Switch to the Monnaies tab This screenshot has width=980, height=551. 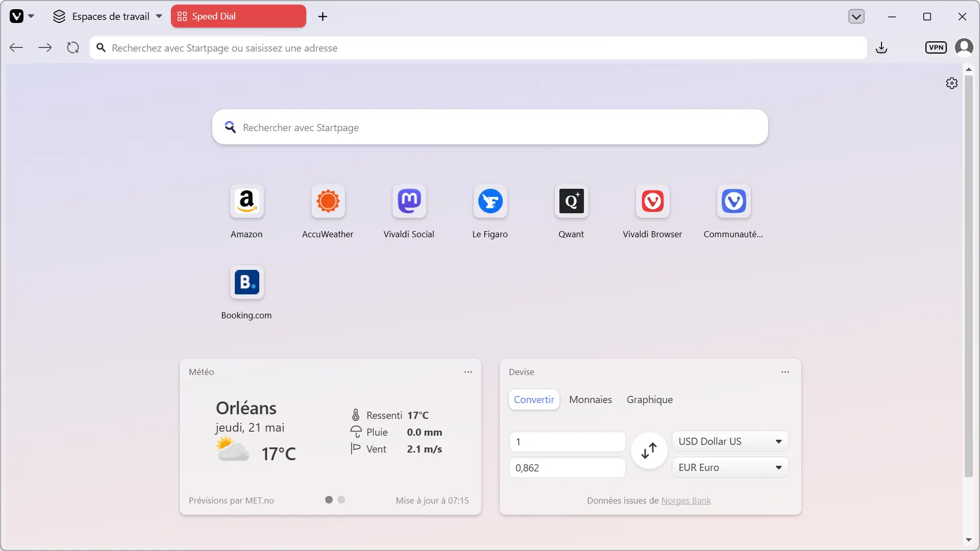point(591,399)
